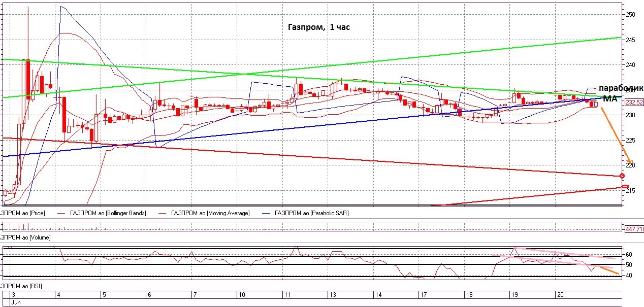Image resolution: width=644 pixels, height=307 pixels.
Task: Select date 20 on the time axis
Action: [560, 294]
